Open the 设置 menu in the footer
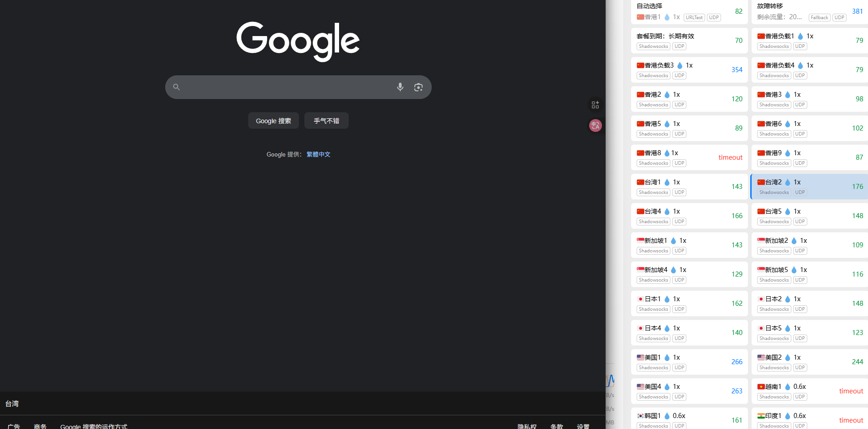This screenshot has height=429, width=868. (583, 426)
